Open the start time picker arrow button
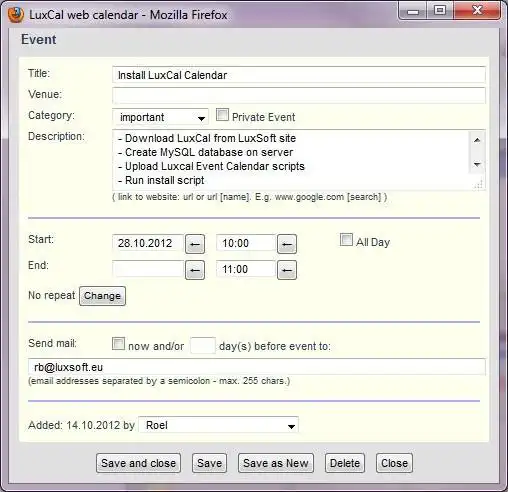 tap(287, 244)
